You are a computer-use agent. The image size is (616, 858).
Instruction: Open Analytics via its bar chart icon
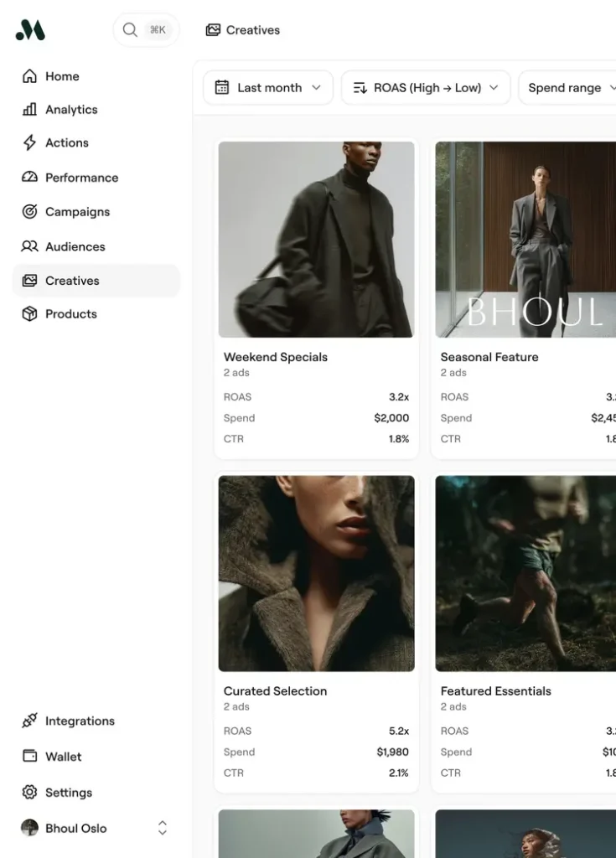(x=29, y=110)
